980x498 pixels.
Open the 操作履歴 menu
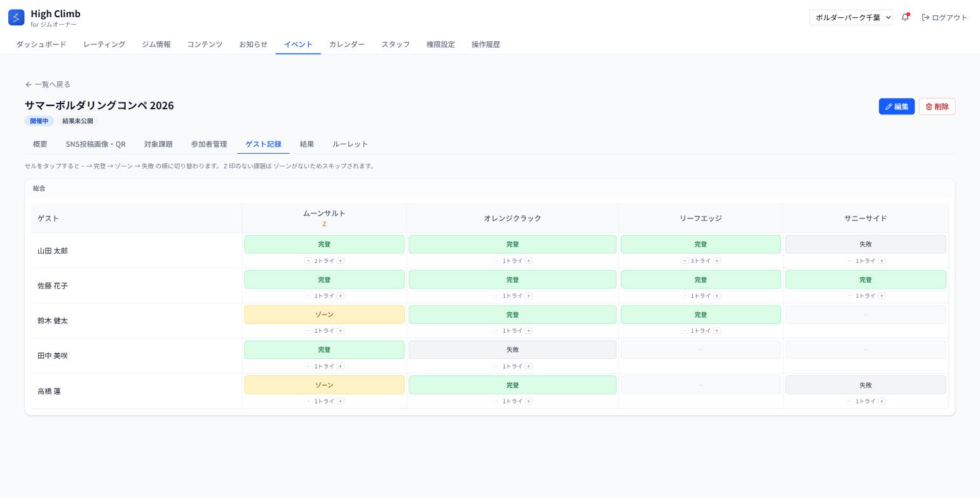(x=486, y=44)
